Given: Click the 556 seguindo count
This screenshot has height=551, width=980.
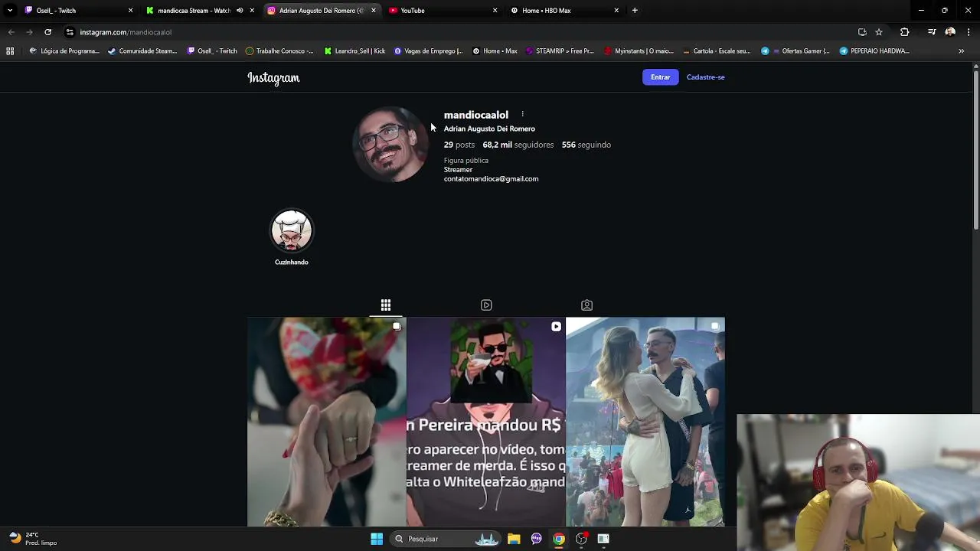Looking at the screenshot, I should 586,145.
